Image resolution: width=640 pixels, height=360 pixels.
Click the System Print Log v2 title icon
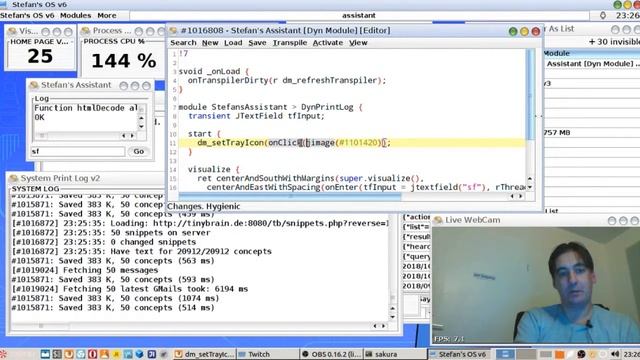click(x=13, y=178)
